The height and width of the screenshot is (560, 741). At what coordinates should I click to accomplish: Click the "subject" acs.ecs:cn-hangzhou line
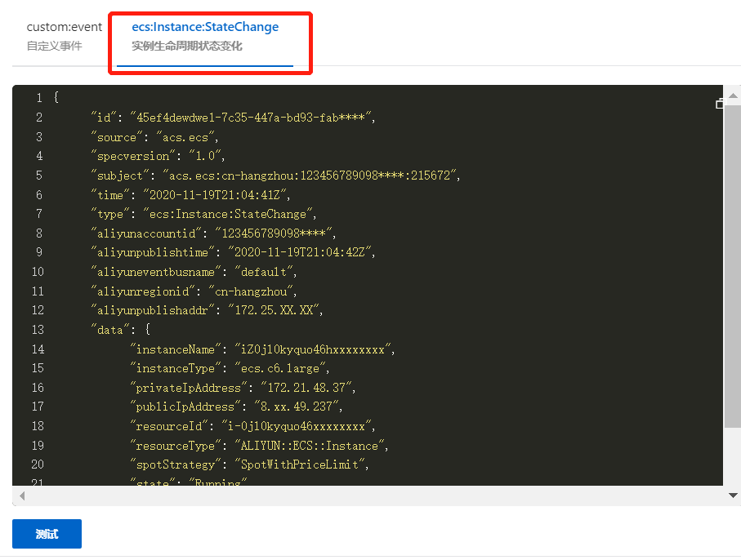275,176
